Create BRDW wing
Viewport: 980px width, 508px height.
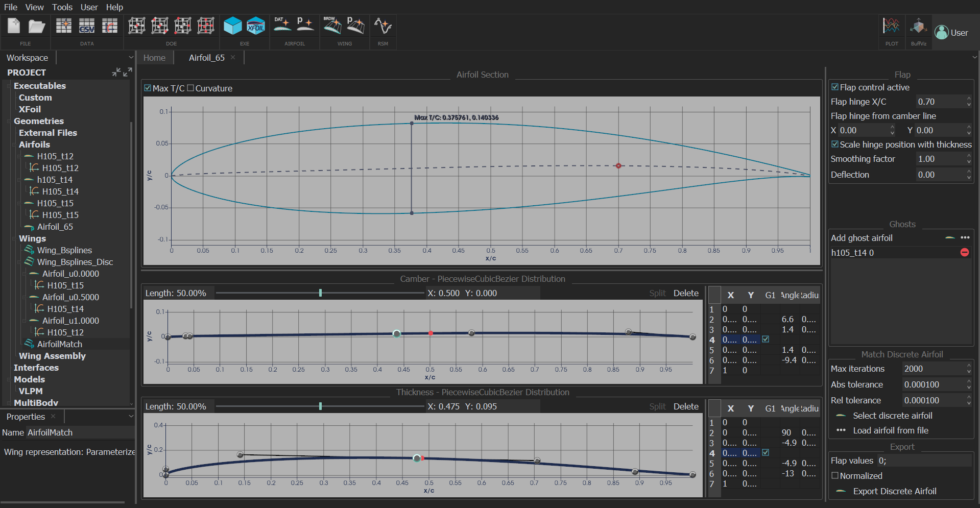coord(332,25)
